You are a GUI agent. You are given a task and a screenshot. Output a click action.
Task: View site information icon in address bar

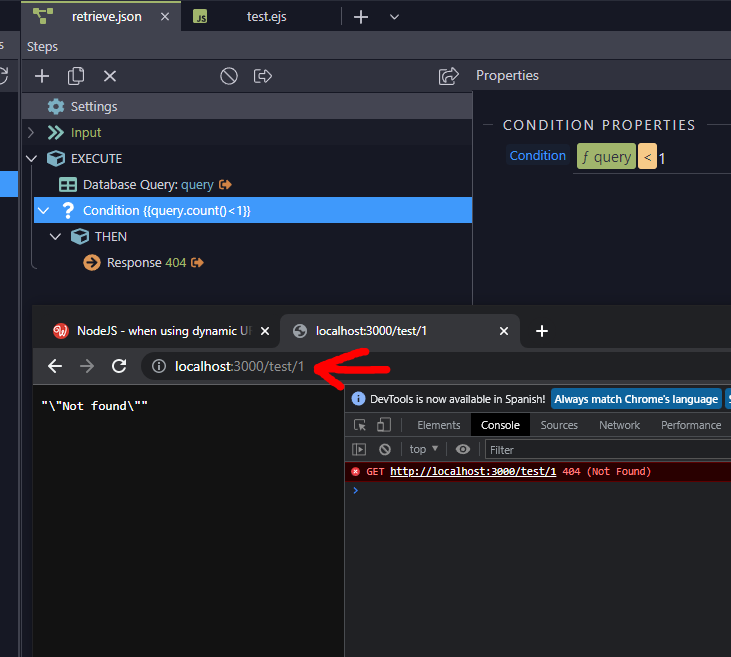click(x=159, y=366)
